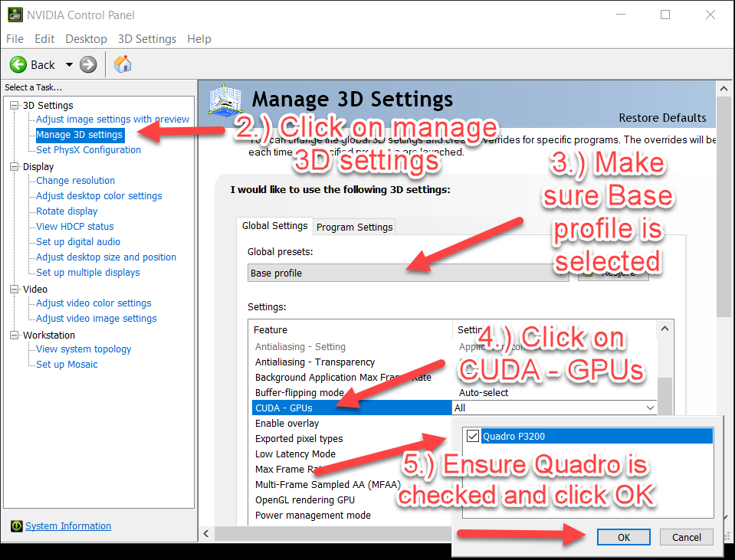Image resolution: width=735 pixels, height=560 pixels.
Task: Open the Desktop menu
Action: click(86, 39)
